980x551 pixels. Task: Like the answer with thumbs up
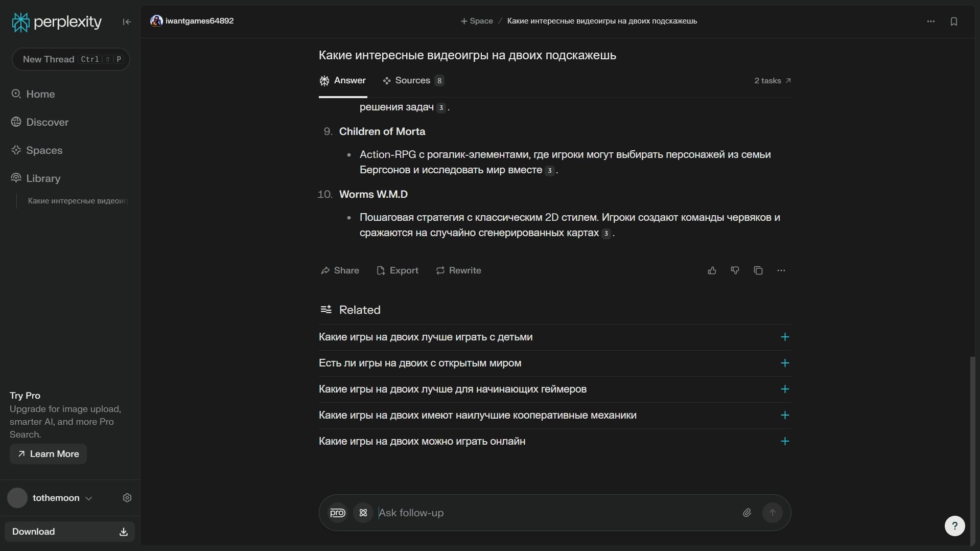(x=712, y=270)
